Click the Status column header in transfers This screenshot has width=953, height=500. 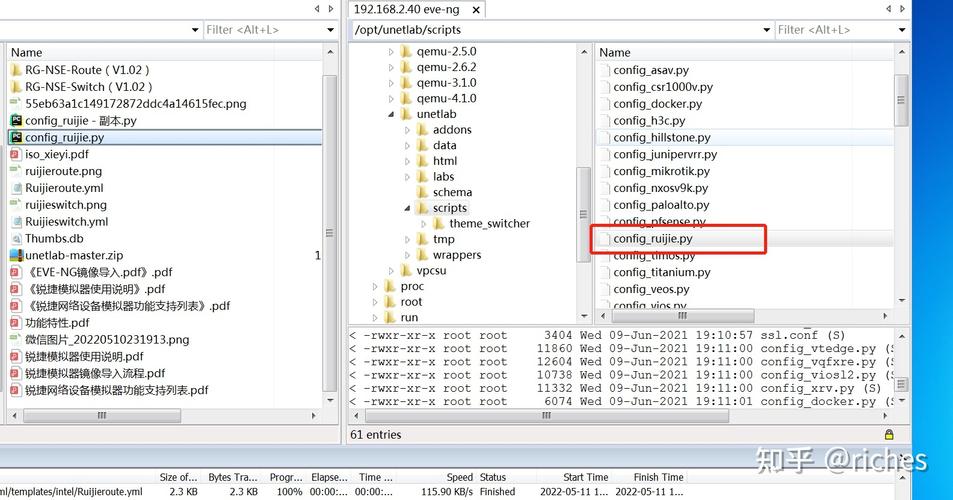[x=492, y=477]
